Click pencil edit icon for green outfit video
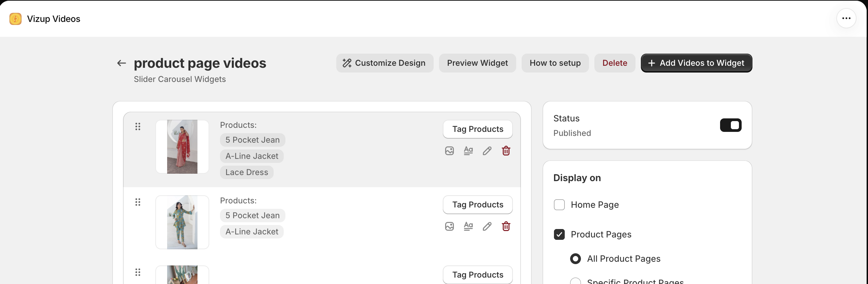 coord(487,226)
